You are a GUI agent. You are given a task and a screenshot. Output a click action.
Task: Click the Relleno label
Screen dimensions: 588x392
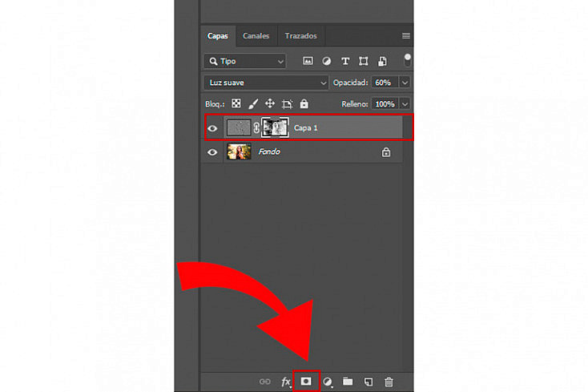354,104
